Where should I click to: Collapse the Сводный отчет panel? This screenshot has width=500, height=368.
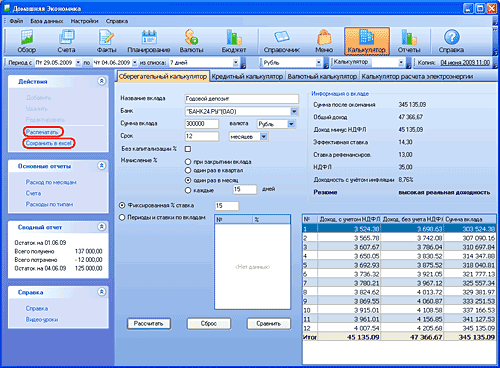102,227
